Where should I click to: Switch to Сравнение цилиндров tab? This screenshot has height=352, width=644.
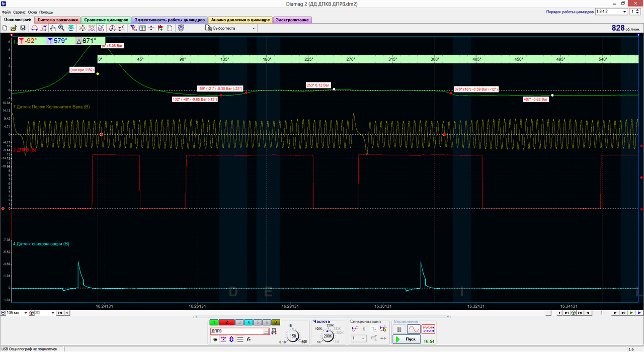(106, 20)
